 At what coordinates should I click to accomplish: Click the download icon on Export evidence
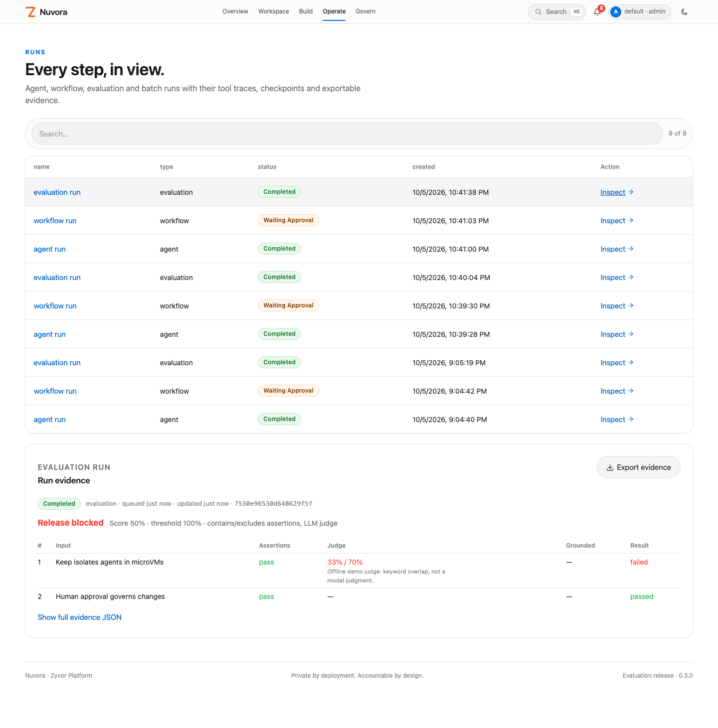[x=610, y=467]
